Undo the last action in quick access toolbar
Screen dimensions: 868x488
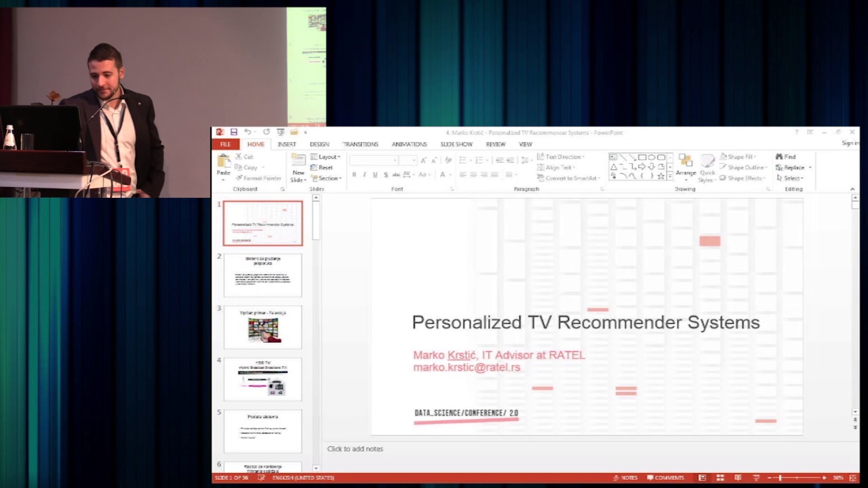248,132
